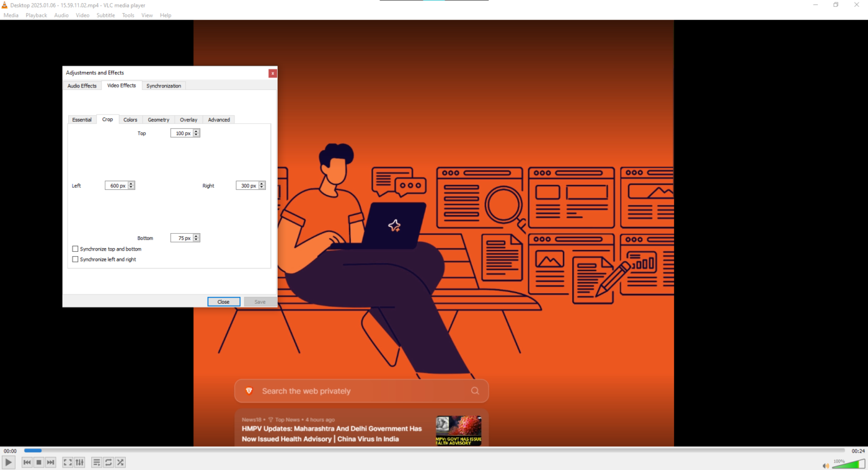Screen dimensions: 868x470
Task: Click the Play button in the control bar
Action: [8, 463]
